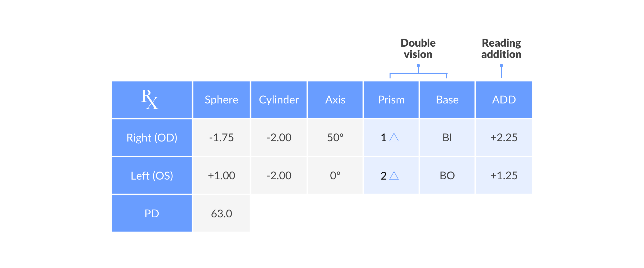Click the Base column header
This screenshot has height=268, width=644.
point(447,100)
